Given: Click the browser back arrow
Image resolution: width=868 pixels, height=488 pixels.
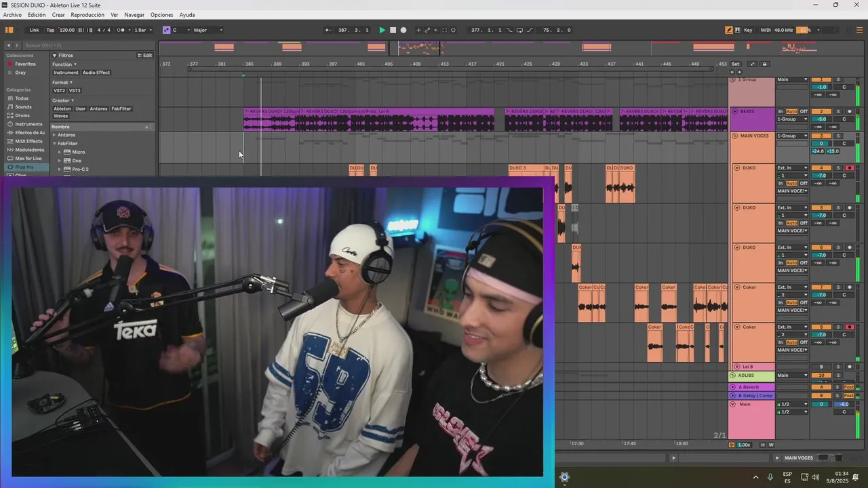Looking at the screenshot, I should coord(8,45).
